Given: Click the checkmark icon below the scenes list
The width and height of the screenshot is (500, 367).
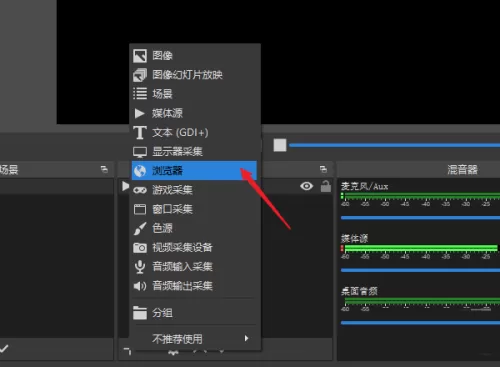Looking at the screenshot, I should pos(4,349).
